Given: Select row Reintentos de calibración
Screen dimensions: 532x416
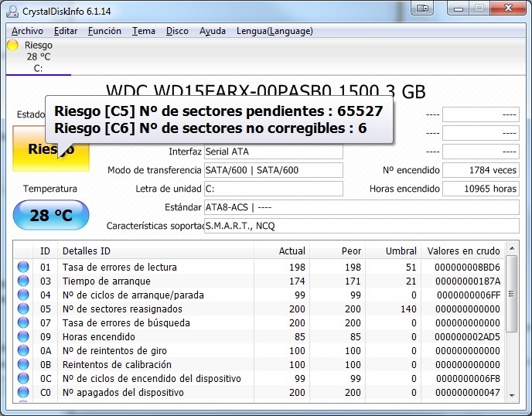Looking at the screenshot, I should (x=259, y=364).
